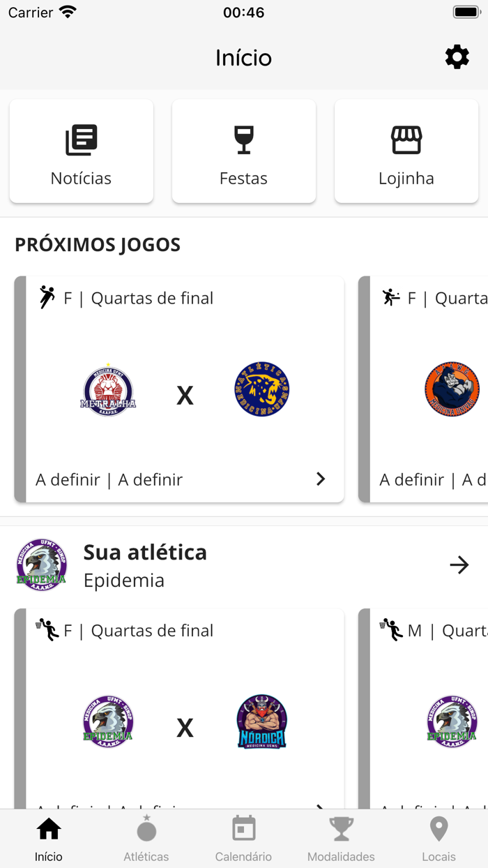Tap the jaguar Atlética Medicina logo
Screen dimensions: 488x868
tap(261, 389)
